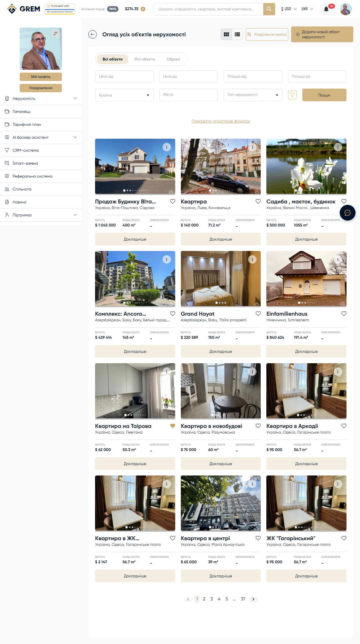Favorite the Grand Hayat listing
This screenshot has height=644, width=360.
(x=258, y=314)
